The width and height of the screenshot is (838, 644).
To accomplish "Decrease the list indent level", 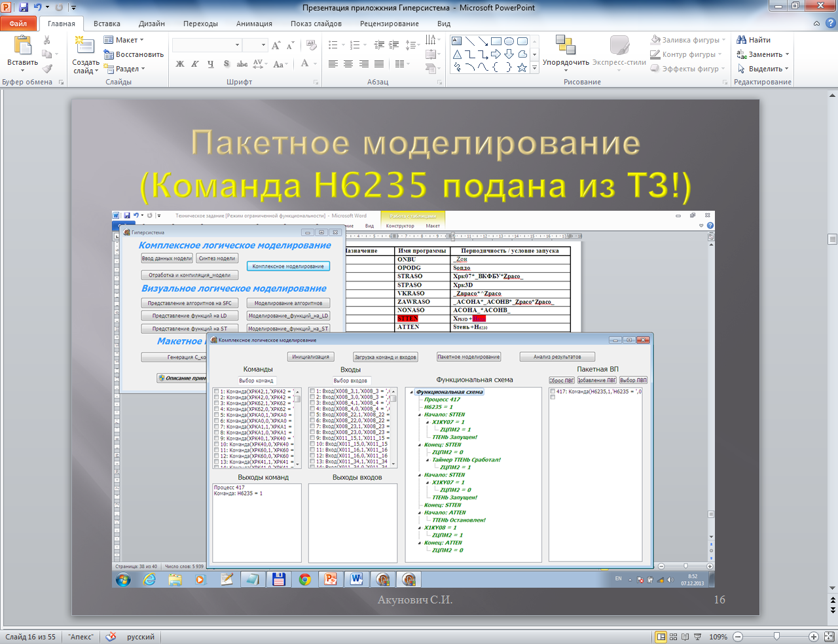I will (x=379, y=45).
